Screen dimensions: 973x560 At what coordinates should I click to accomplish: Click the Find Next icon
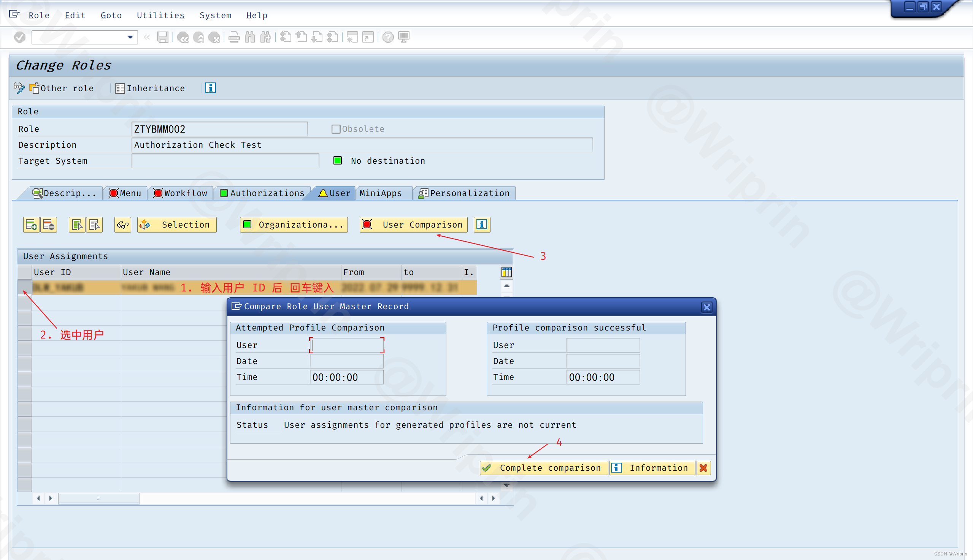click(x=265, y=37)
